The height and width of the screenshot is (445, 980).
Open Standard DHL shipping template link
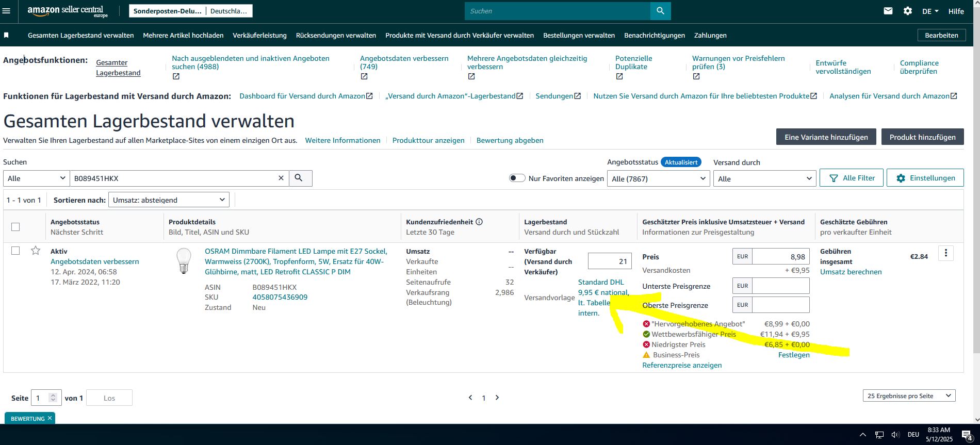(x=603, y=298)
